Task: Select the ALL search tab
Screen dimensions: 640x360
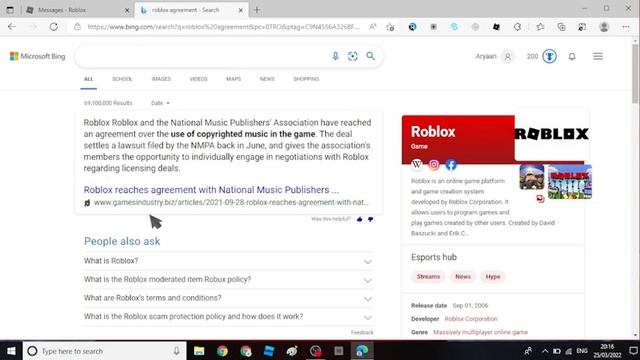Action: 89,79
